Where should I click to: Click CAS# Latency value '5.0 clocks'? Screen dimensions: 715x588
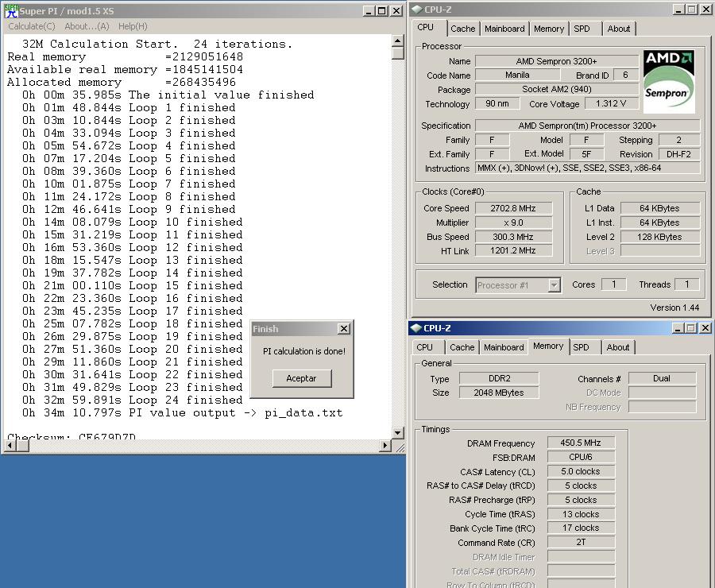tap(581, 471)
